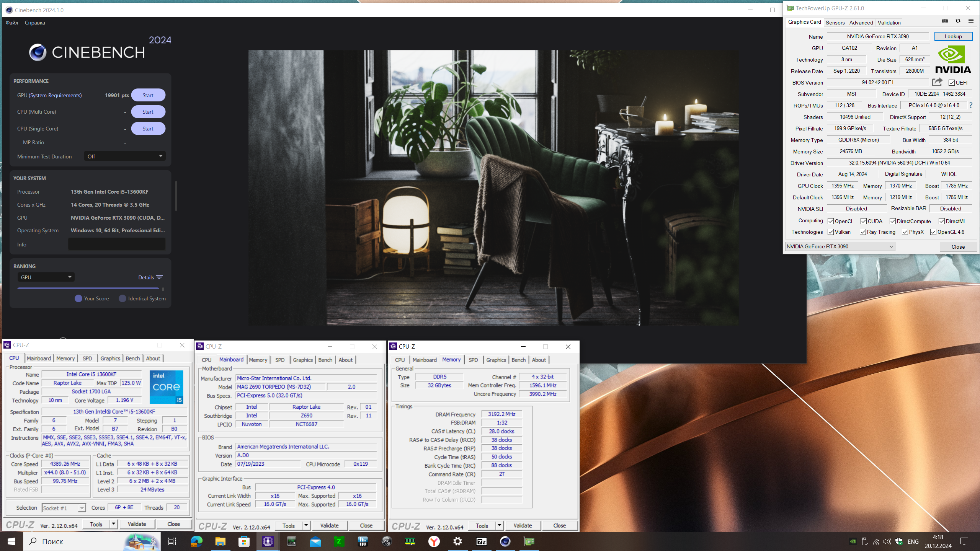The height and width of the screenshot is (551, 980).
Task: Toggle the OpenGL 4.6 checkbox
Action: click(x=933, y=232)
